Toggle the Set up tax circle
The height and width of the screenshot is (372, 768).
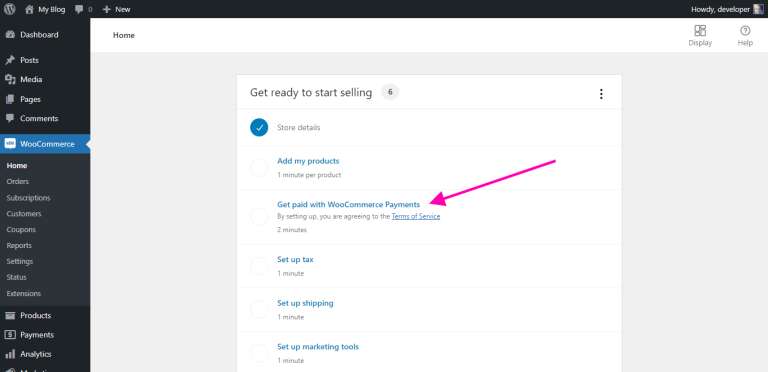(x=259, y=266)
